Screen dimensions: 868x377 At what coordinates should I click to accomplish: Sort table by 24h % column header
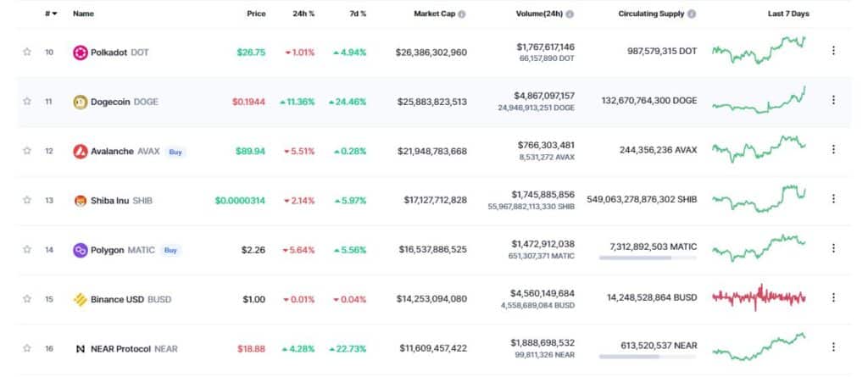pos(303,14)
